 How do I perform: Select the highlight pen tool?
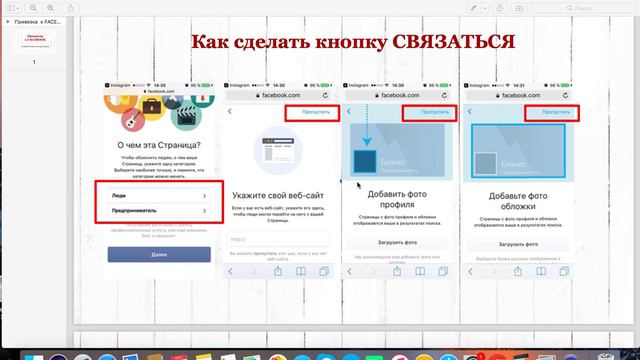coord(473,8)
